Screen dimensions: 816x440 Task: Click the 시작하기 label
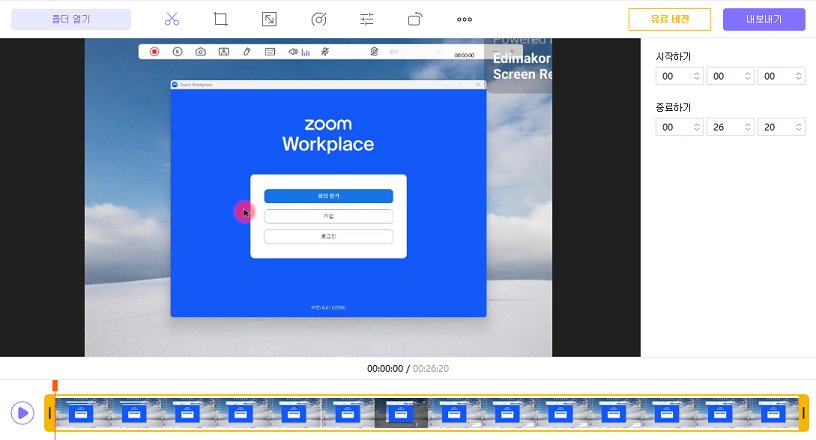673,56
